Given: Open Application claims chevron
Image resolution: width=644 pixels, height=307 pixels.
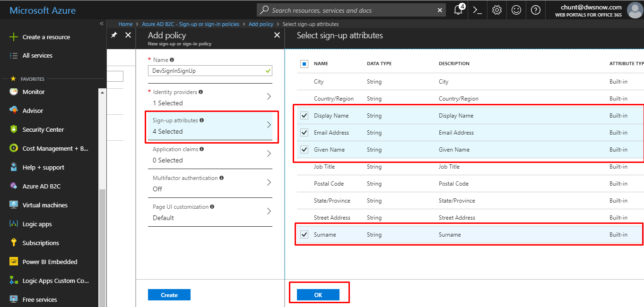Looking at the screenshot, I should 269,154.
